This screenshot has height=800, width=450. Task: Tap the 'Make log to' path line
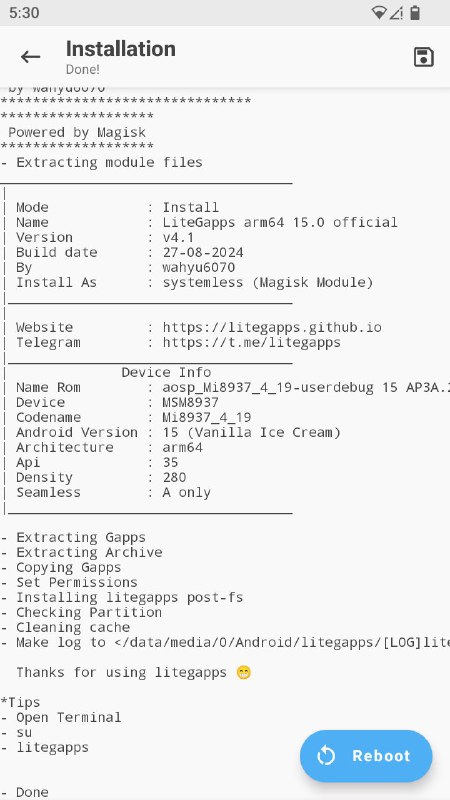[225, 642]
